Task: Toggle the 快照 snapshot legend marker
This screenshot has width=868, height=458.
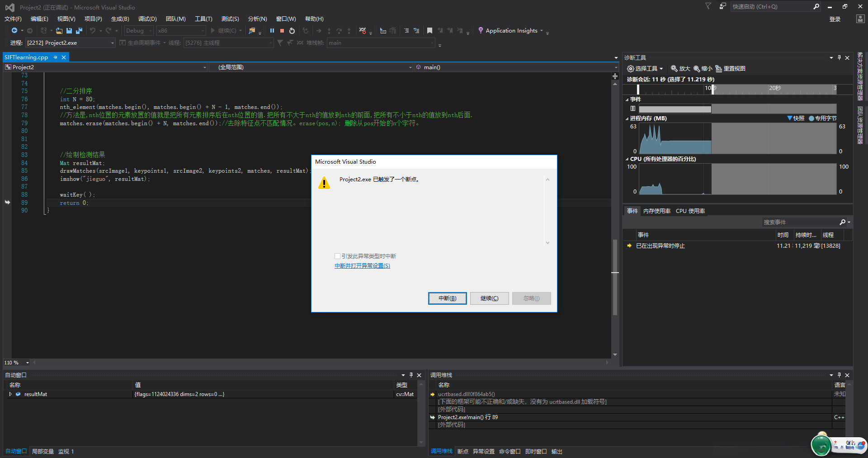Action: tap(789, 118)
